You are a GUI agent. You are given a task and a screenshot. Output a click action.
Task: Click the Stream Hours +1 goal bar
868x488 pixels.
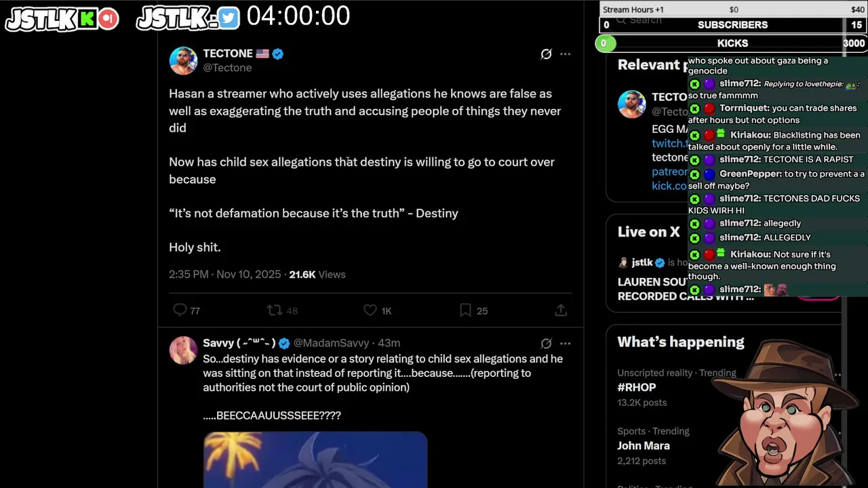(x=732, y=9)
